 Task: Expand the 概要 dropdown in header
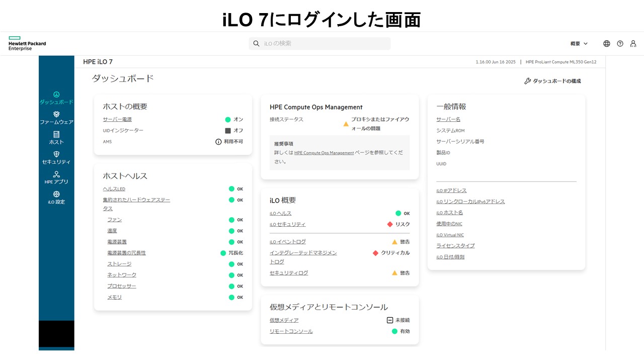[579, 44]
